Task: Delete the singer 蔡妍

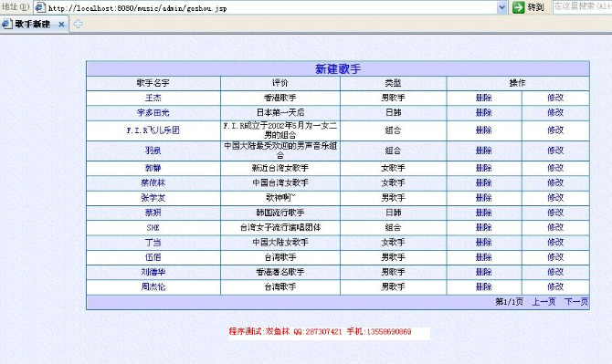Action: [483, 213]
